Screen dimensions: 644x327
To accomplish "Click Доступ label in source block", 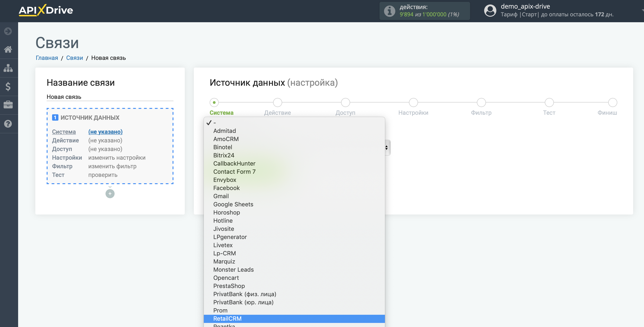I will pos(62,149).
